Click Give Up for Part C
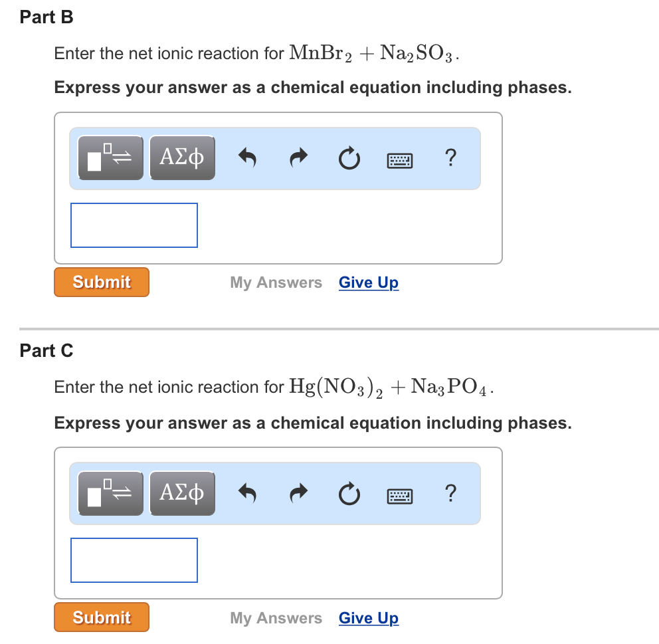This screenshot has height=644, width=659. [x=368, y=618]
